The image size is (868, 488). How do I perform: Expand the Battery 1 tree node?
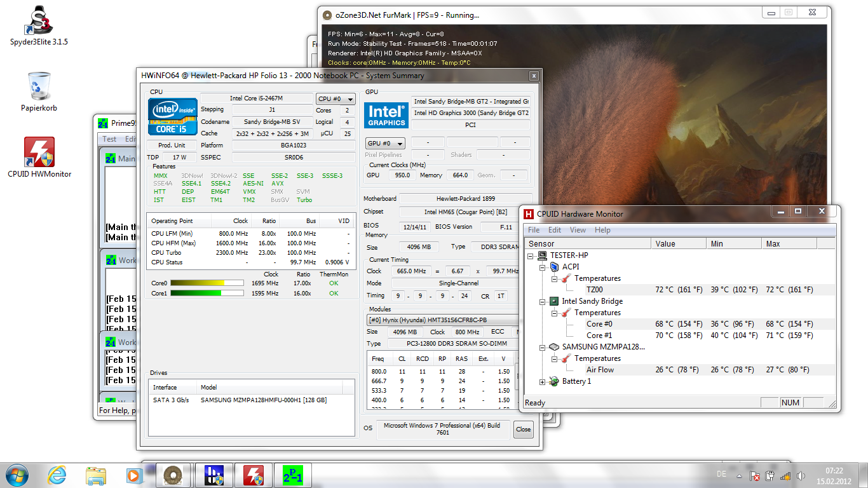click(x=543, y=381)
